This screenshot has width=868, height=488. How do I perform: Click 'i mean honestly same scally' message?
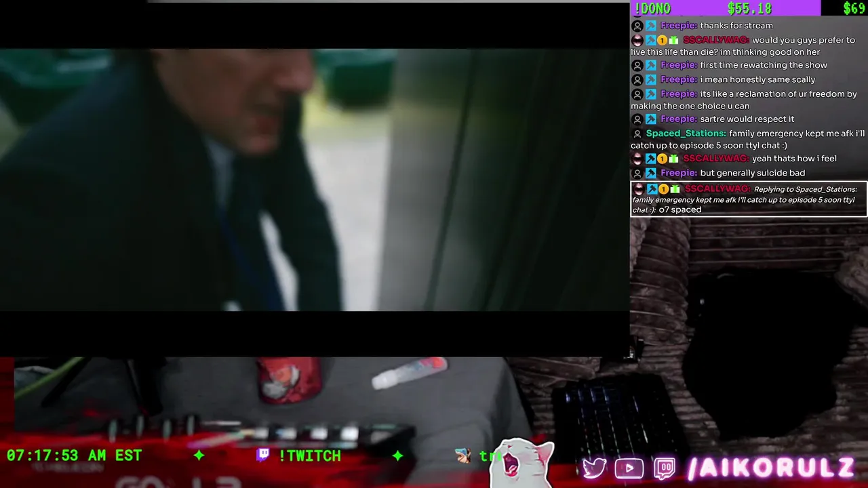pos(757,79)
